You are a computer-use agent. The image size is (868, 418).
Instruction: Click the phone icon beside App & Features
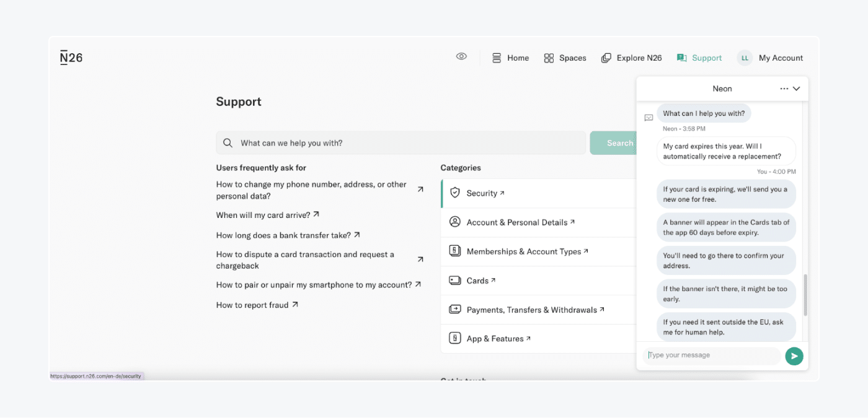(455, 338)
